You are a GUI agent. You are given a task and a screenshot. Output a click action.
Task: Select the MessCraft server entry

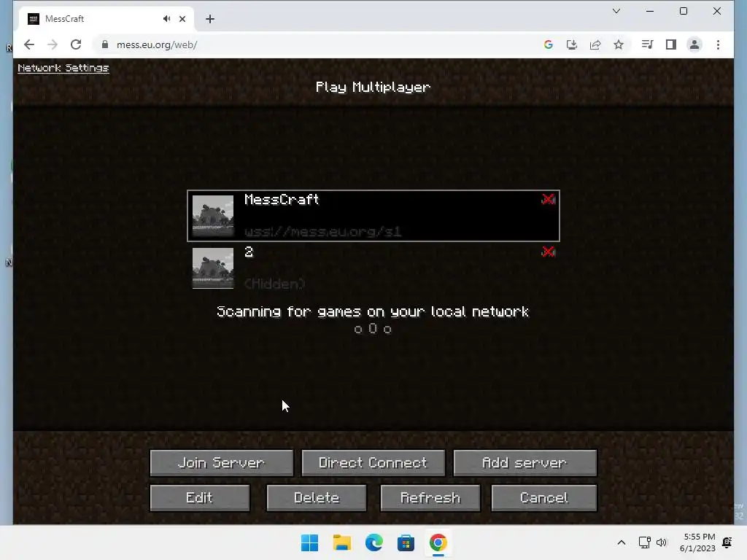point(373,216)
